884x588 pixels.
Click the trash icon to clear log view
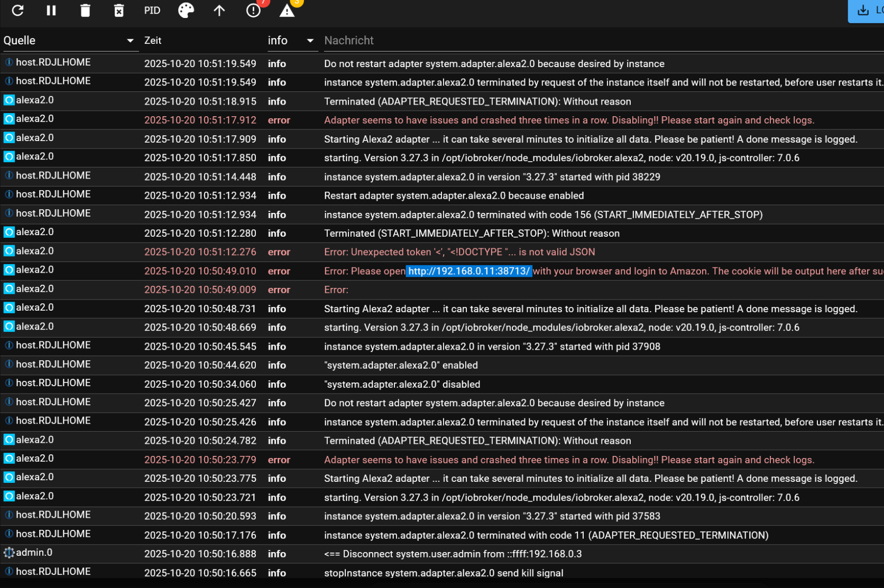pos(85,11)
